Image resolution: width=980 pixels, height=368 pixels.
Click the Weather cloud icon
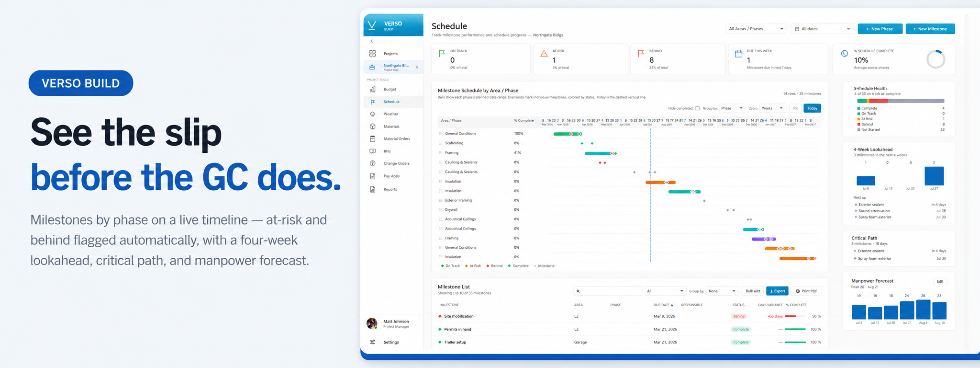point(372,114)
